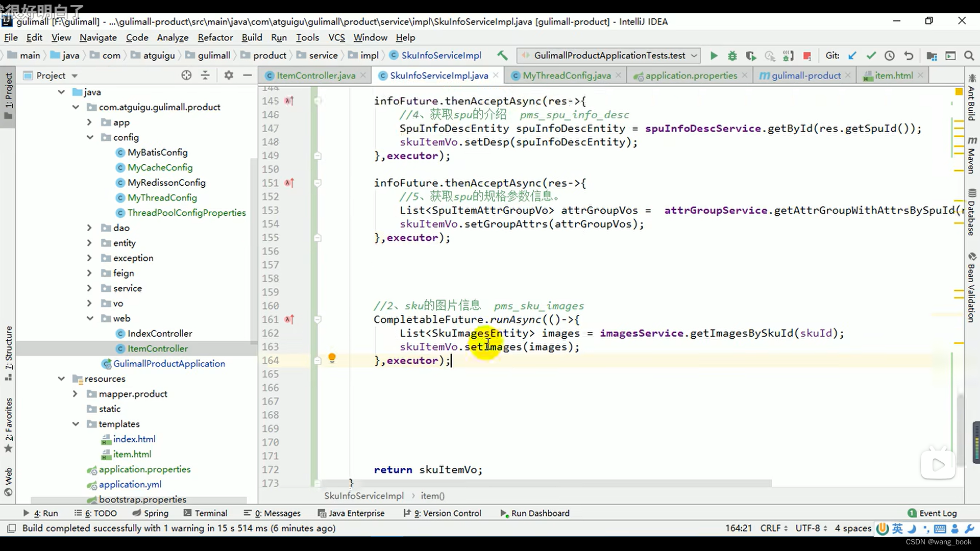Start debugging with the bug icon
980x551 pixels.
point(732,55)
